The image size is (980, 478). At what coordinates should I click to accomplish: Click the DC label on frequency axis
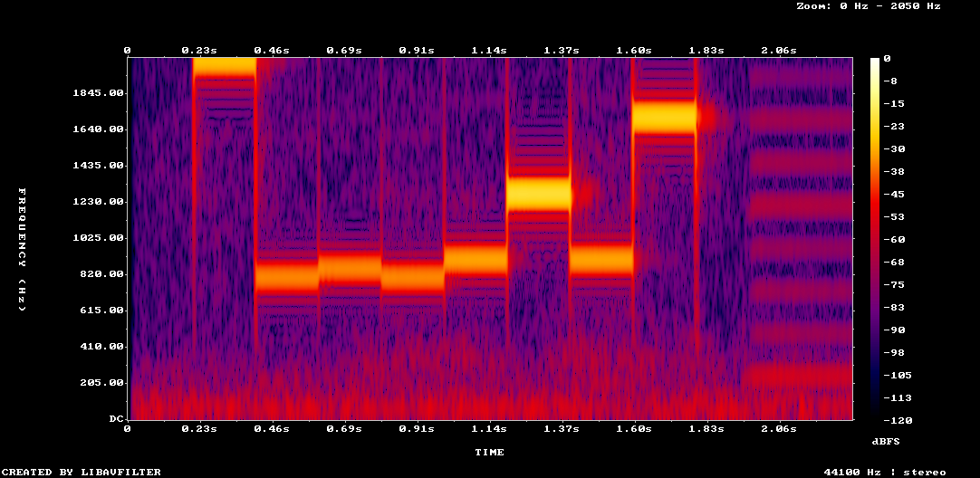116,419
